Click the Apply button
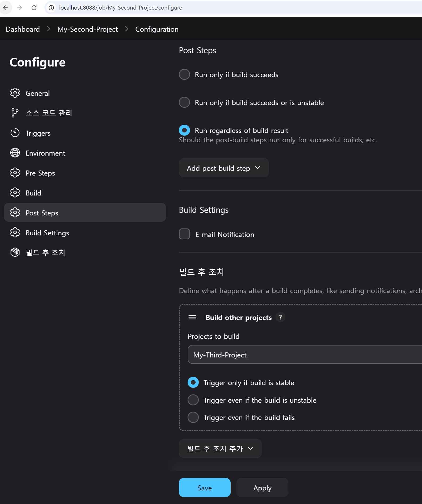422x504 pixels. coord(262,488)
